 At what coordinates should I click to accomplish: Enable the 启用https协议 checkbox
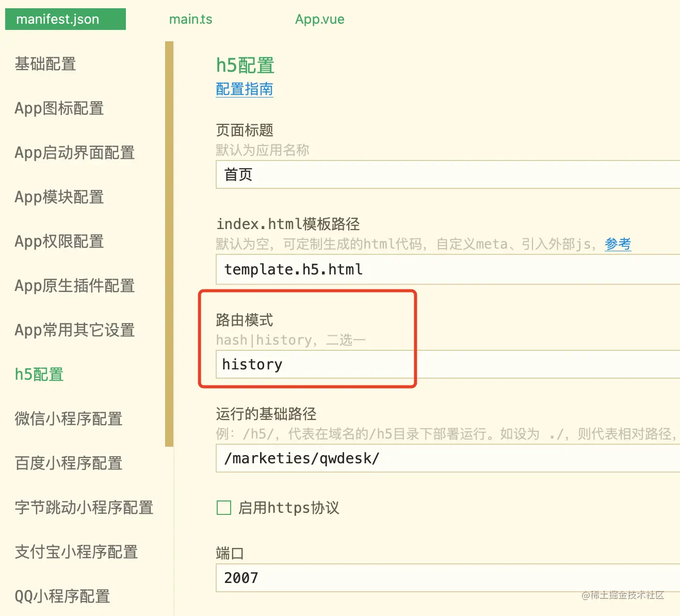point(224,508)
